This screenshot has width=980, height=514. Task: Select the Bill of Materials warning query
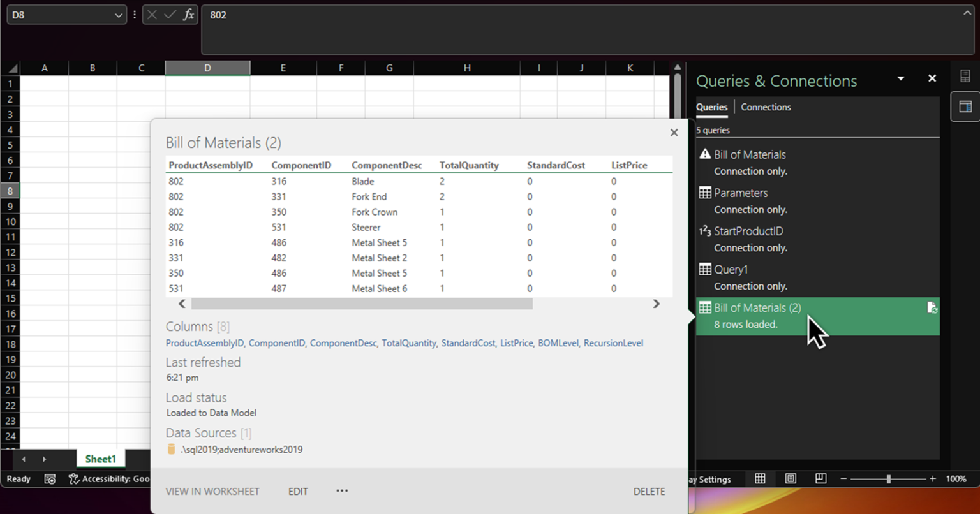pyautogui.click(x=817, y=163)
